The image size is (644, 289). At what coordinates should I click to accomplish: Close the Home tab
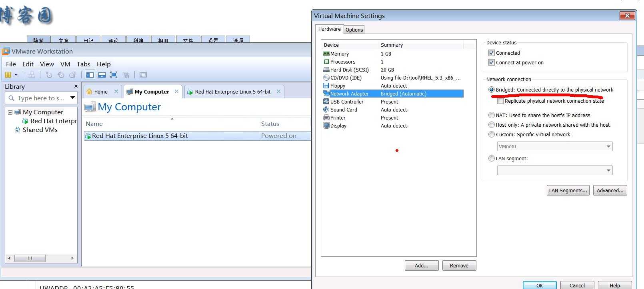pos(116,92)
